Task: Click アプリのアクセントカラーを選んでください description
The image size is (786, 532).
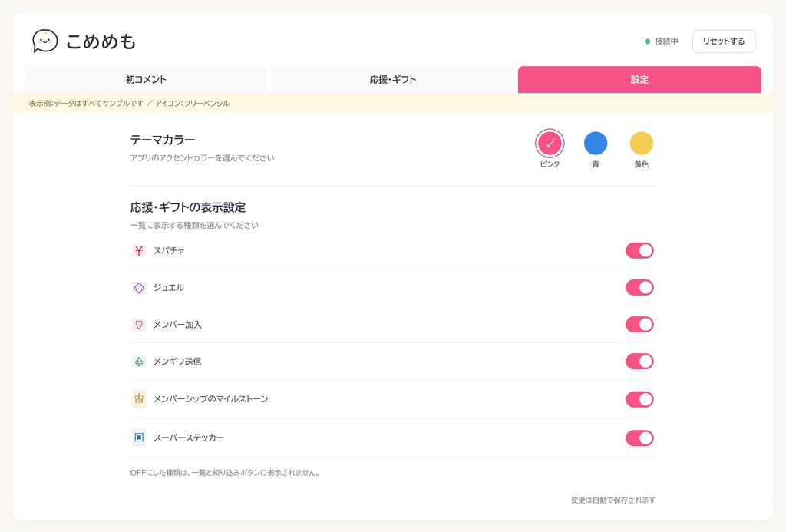Action: point(202,158)
